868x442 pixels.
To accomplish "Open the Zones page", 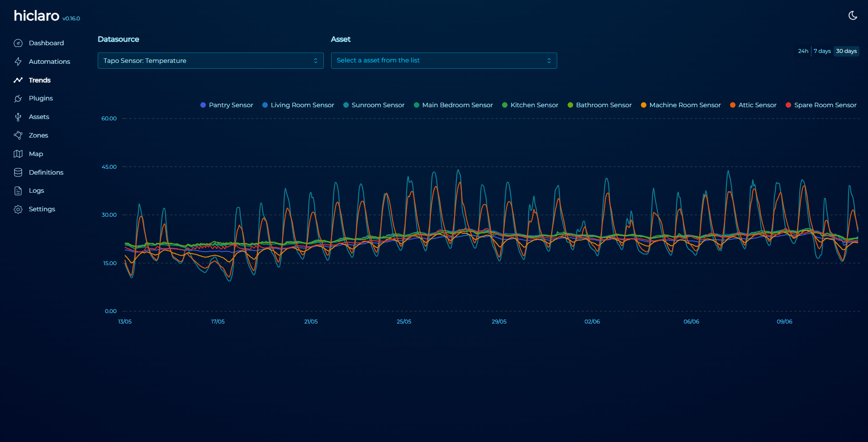I will tap(38, 135).
